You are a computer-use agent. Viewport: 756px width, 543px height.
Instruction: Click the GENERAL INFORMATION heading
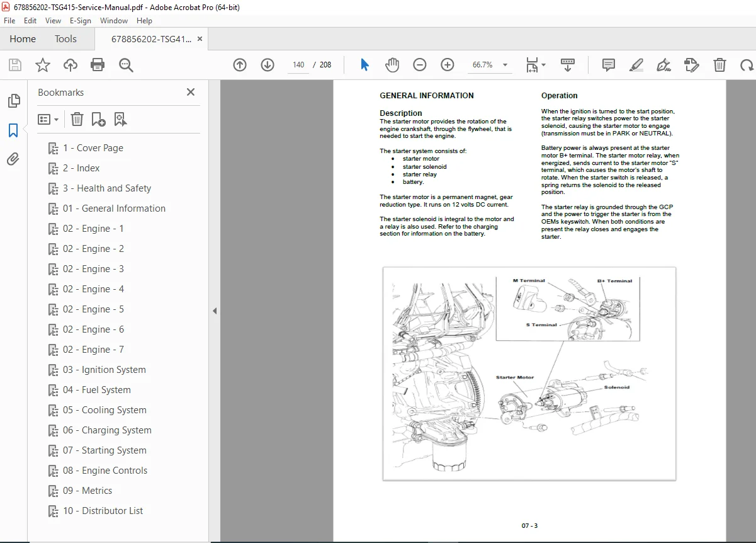(427, 96)
